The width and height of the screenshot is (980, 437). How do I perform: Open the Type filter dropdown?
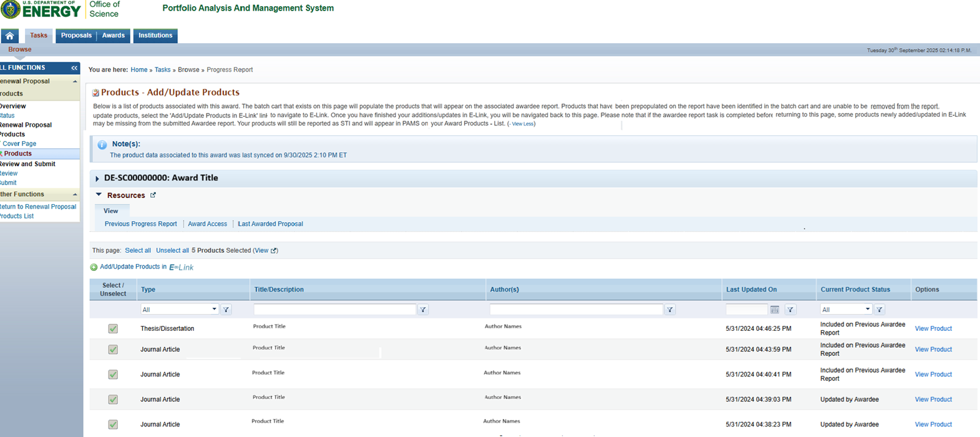(x=179, y=310)
